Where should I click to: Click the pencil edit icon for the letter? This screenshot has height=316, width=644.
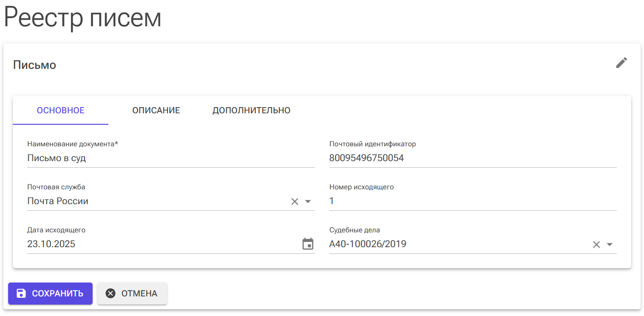[622, 63]
